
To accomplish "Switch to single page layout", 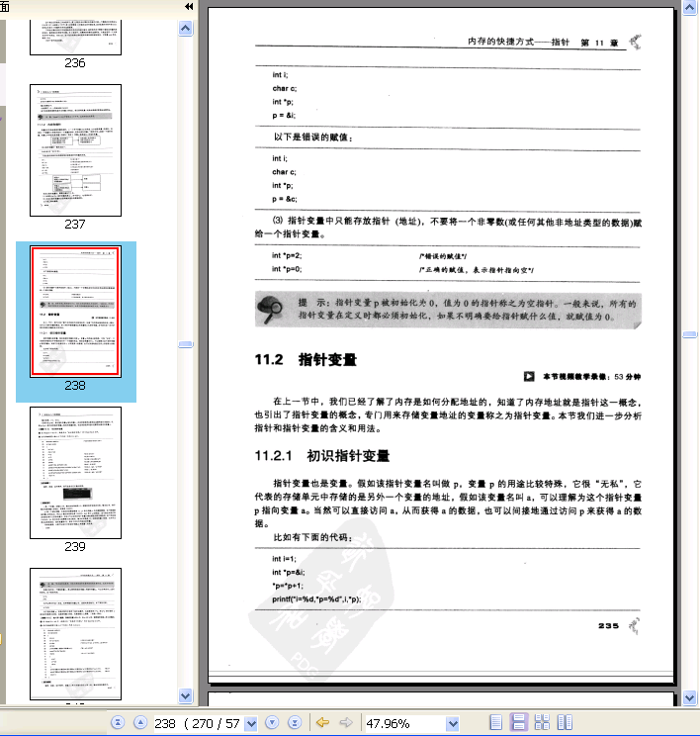I will point(496,722).
